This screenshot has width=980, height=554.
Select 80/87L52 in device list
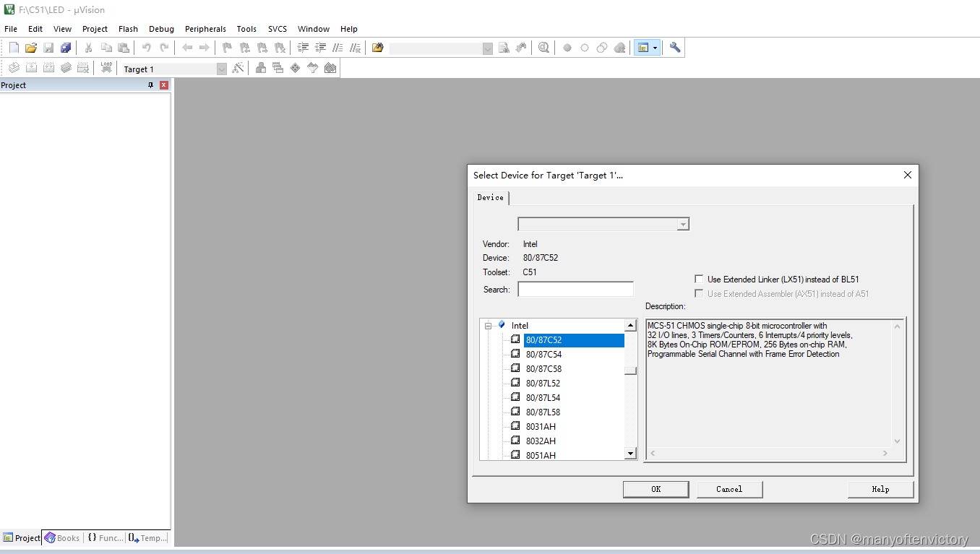543,384
